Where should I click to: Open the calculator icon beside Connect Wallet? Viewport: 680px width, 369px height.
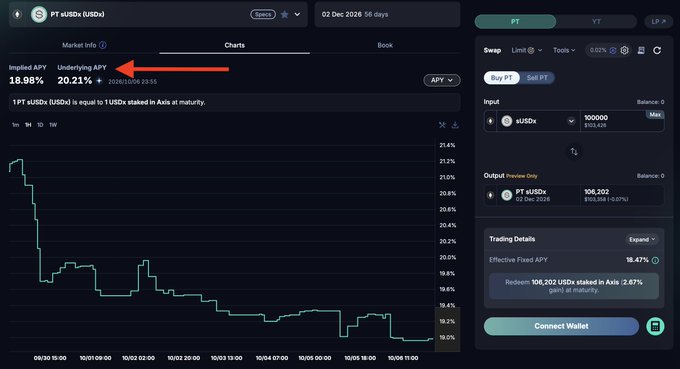pos(655,327)
